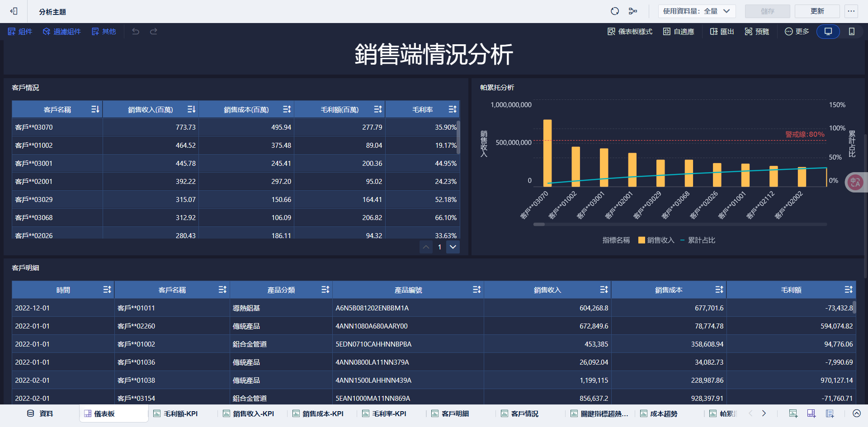Click add dashboard icon in bottom bar
This screenshot has height=427, width=868.
tap(811, 413)
